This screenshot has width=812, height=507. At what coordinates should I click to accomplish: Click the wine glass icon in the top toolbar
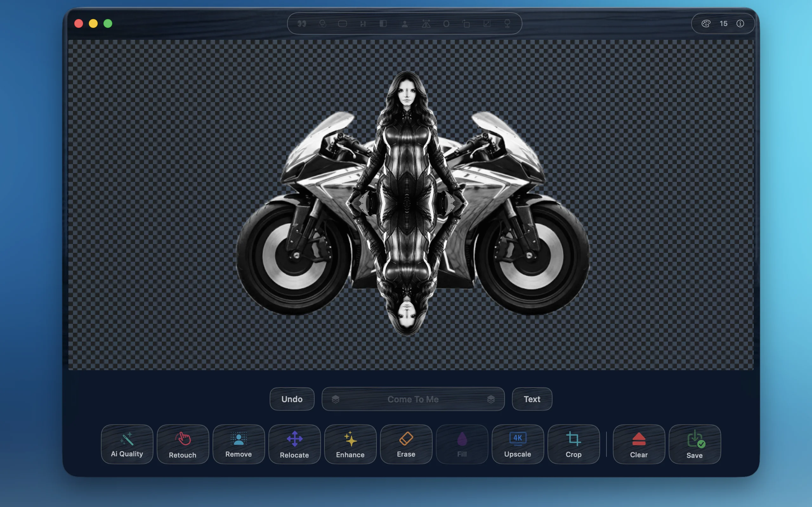coord(507,23)
